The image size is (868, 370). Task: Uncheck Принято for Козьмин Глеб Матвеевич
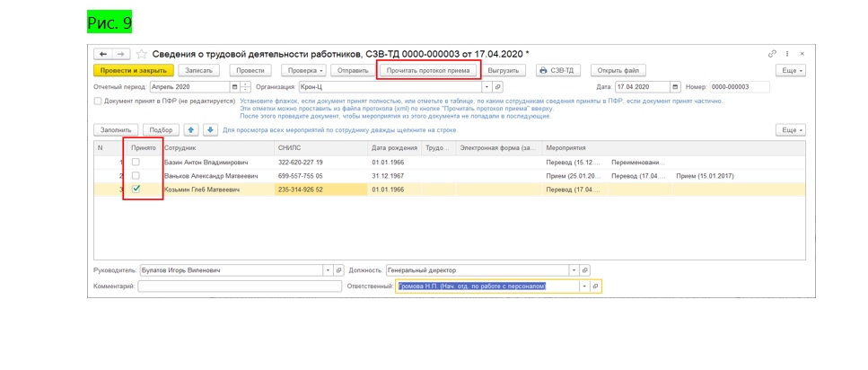[136, 189]
